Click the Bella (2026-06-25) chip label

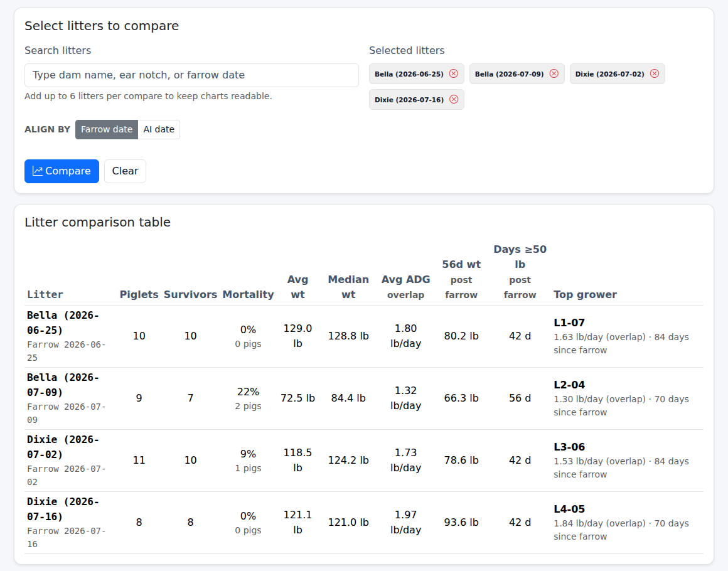tap(409, 74)
